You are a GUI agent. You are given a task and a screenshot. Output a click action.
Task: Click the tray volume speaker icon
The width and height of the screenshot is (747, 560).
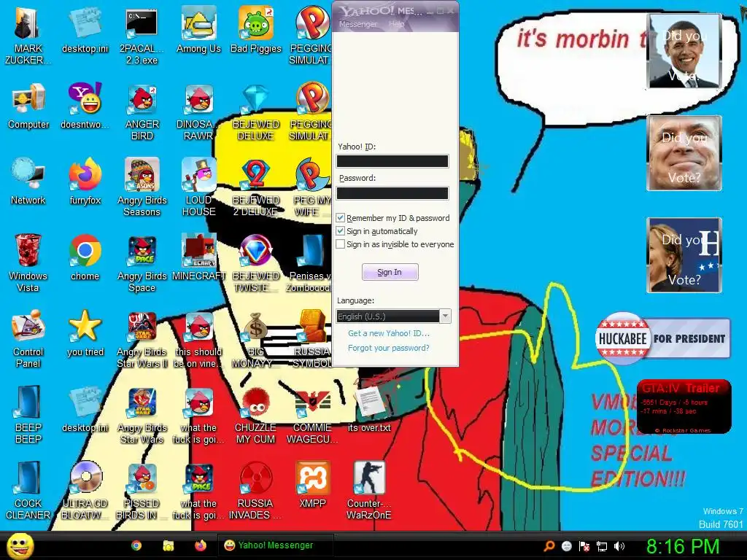point(619,545)
